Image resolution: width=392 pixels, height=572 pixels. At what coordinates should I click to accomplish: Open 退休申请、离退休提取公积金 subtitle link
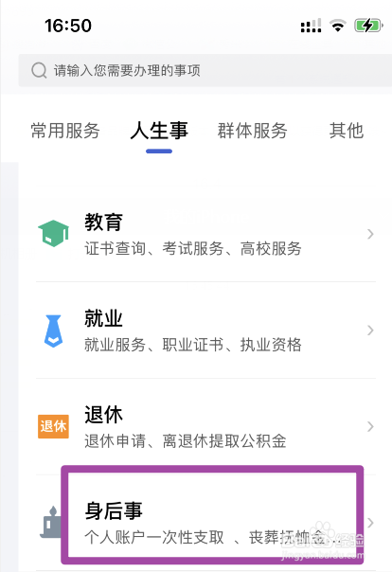186,441
